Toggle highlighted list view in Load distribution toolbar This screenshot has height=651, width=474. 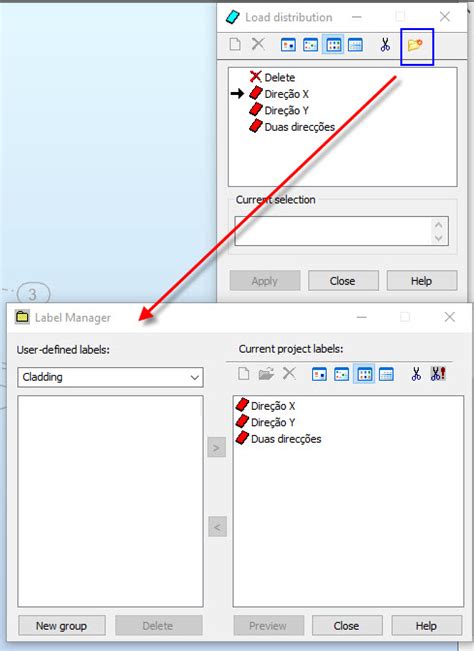(x=333, y=45)
